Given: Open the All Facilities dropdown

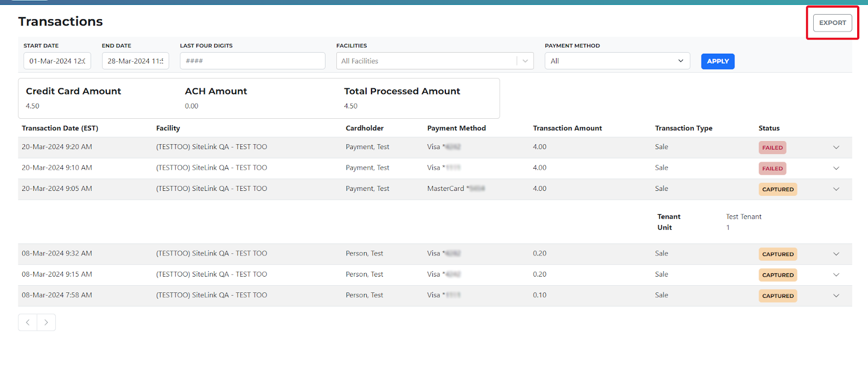Looking at the screenshot, I should pyautogui.click(x=435, y=61).
